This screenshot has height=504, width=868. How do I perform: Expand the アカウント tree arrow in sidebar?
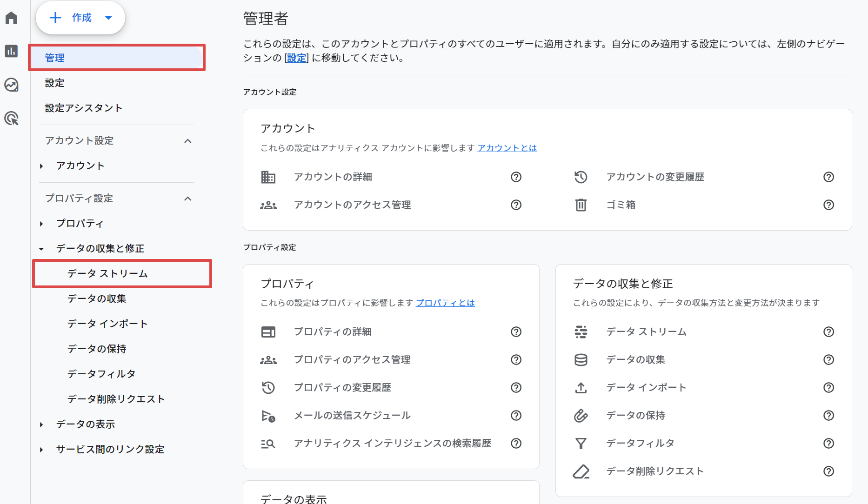(41, 166)
